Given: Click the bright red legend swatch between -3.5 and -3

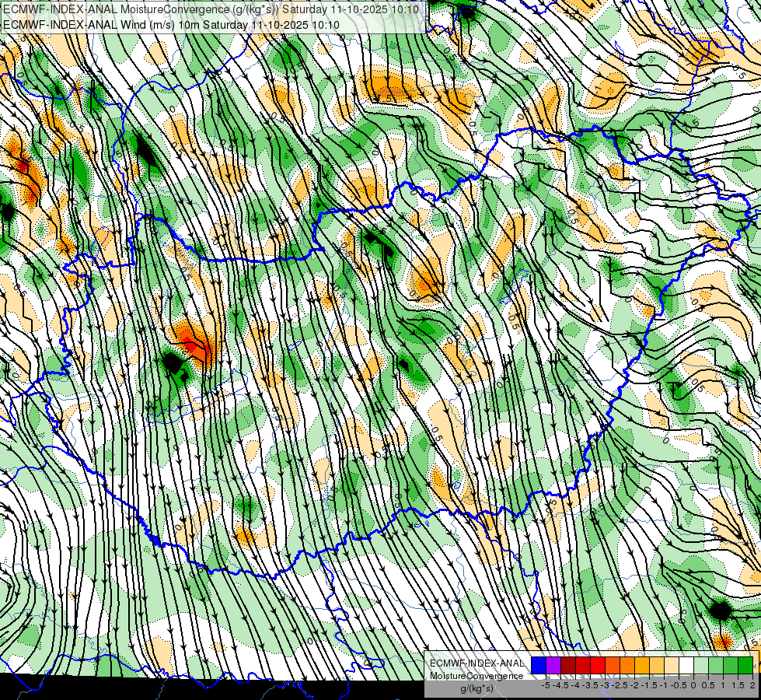Looking at the screenshot, I should (x=598, y=666).
